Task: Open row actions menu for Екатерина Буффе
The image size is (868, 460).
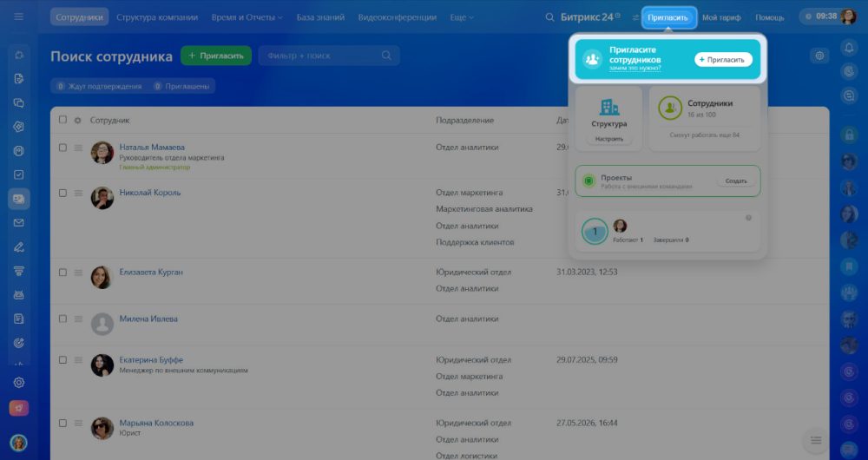Action: [x=78, y=360]
